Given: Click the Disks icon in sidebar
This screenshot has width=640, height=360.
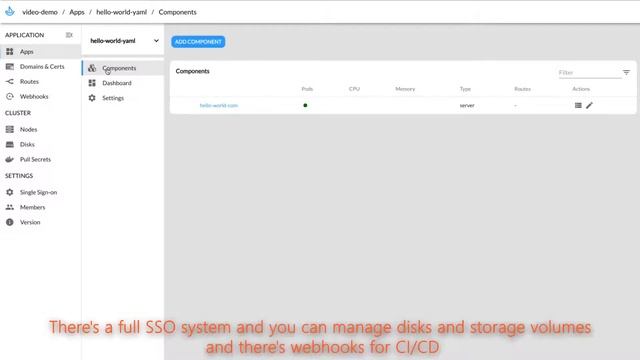Looking at the screenshot, I should pyautogui.click(x=10, y=144).
